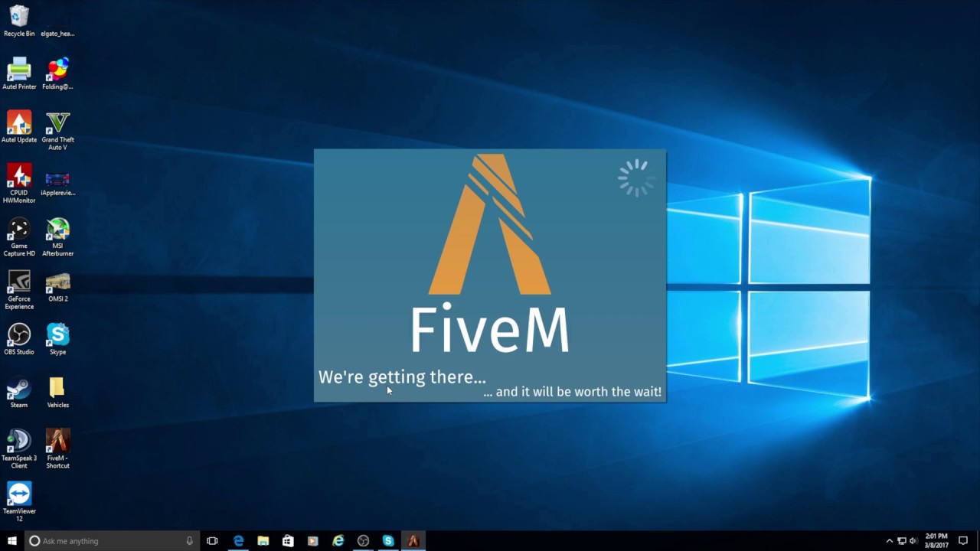Select the MSI Afterburner shortcut
The width and height of the screenshot is (980, 551).
click(x=57, y=236)
